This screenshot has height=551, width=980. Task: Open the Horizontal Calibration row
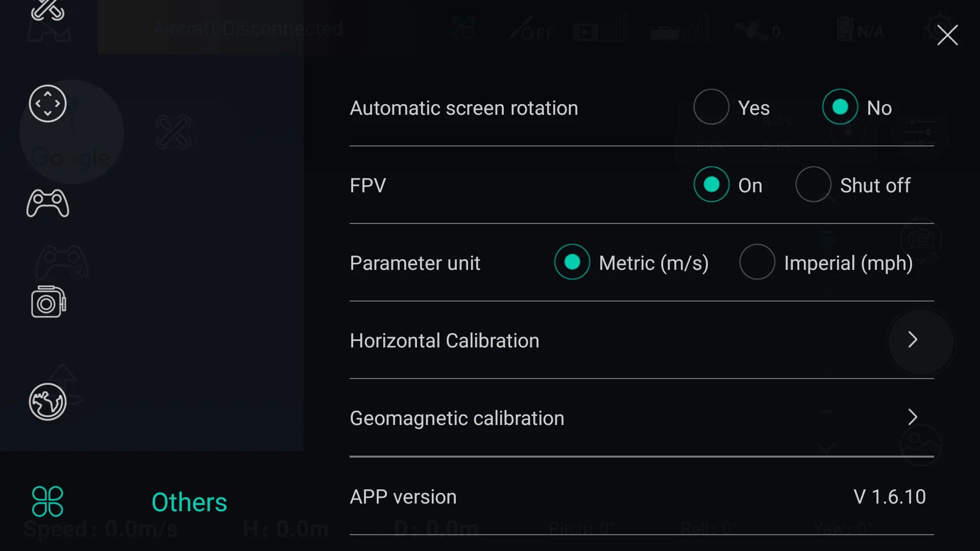pyautogui.click(x=444, y=341)
